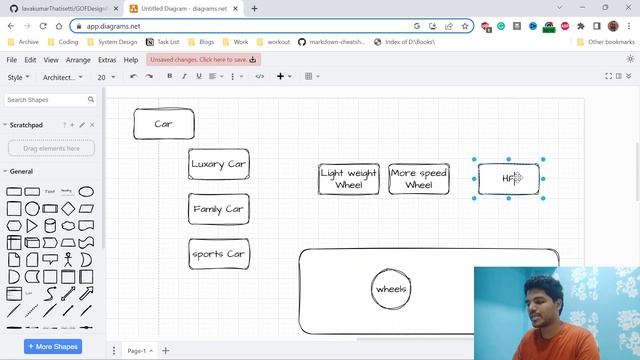Open new browser tab plus button
The height and width of the screenshot is (360, 640).
(x=254, y=9)
